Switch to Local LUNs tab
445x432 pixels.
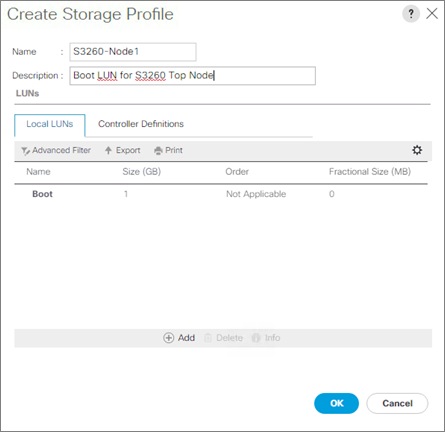(x=50, y=124)
